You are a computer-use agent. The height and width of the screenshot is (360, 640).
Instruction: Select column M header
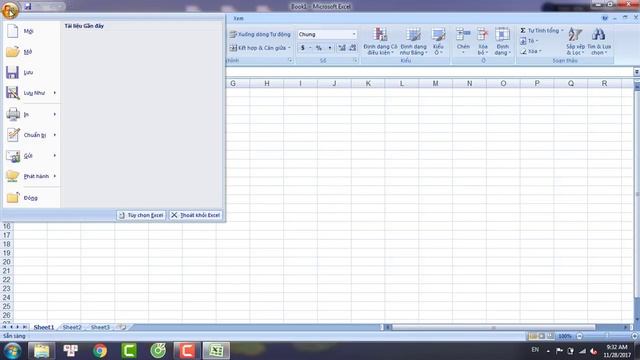(x=436, y=83)
